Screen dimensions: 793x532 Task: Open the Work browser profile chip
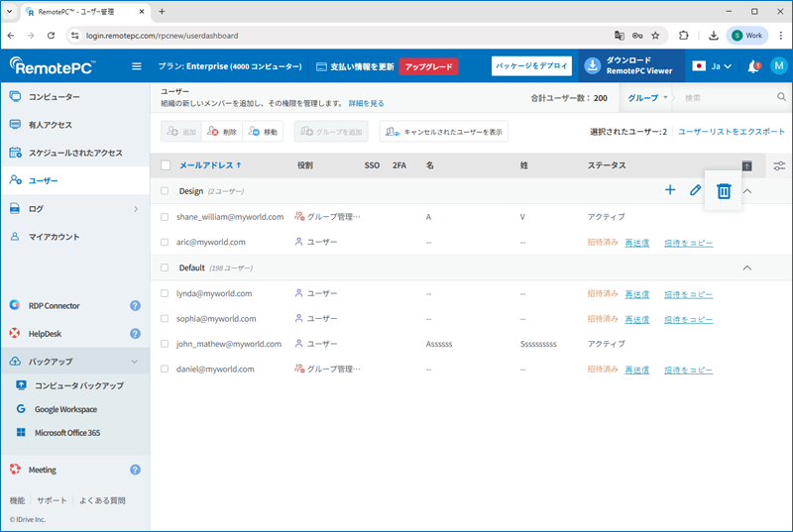[747, 36]
